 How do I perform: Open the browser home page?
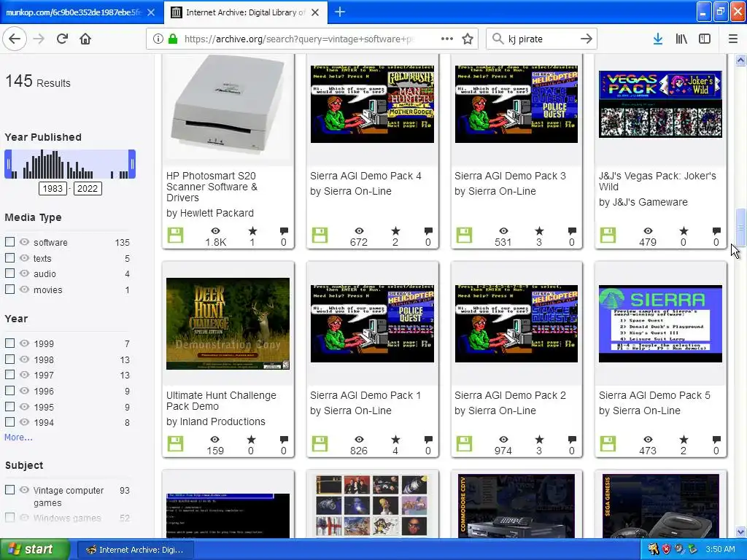[x=85, y=39]
